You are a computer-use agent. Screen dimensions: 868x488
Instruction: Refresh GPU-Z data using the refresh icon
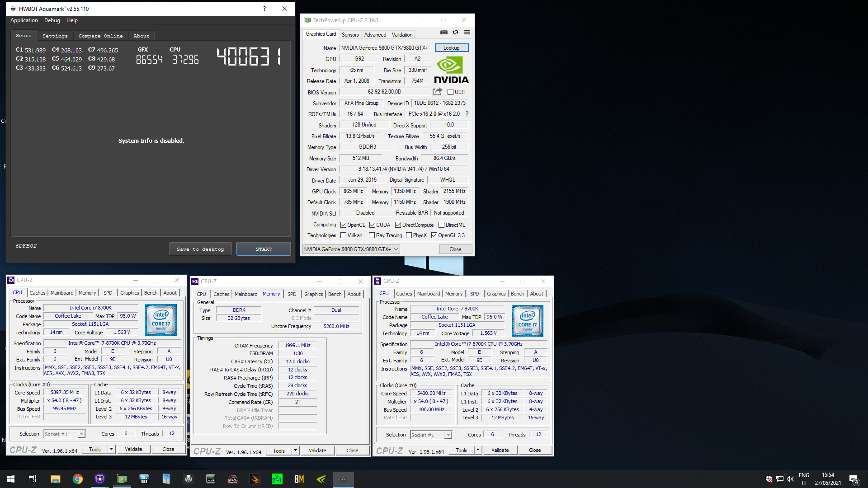tap(455, 33)
